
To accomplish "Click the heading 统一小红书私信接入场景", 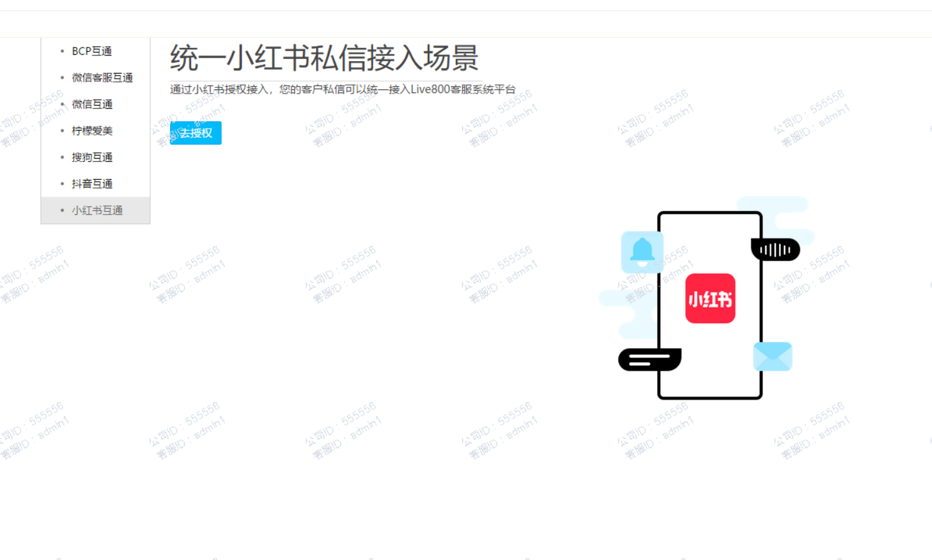I will point(324,58).
